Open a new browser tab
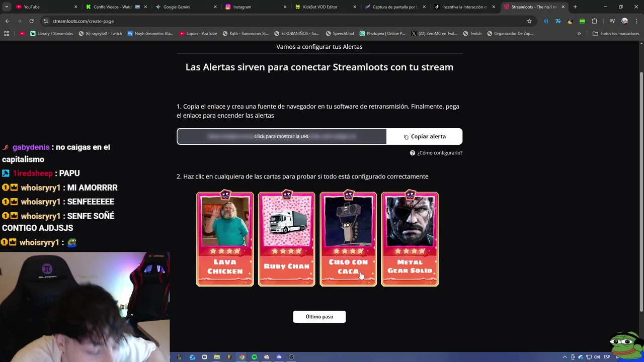 click(575, 7)
